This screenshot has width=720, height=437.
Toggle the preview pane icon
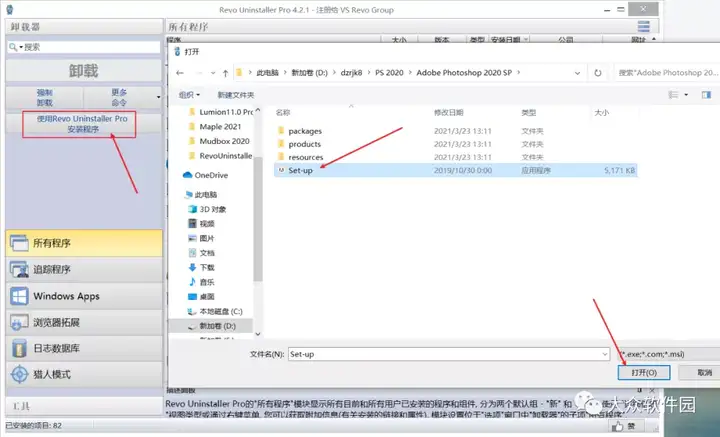(706, 95)
